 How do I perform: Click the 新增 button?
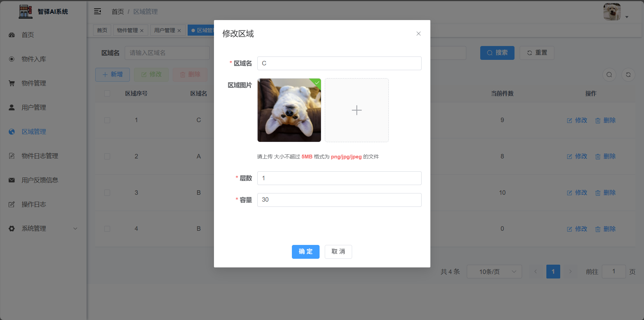[x=113, y=75]
